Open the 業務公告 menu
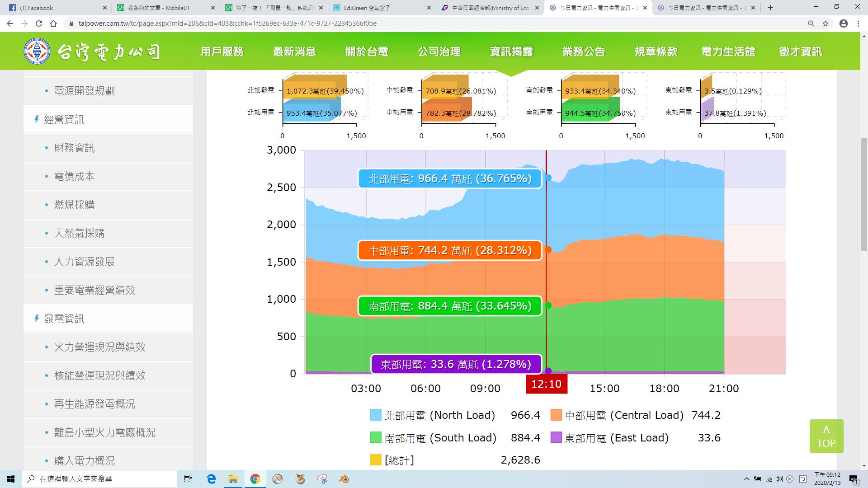 pos(584,52)
